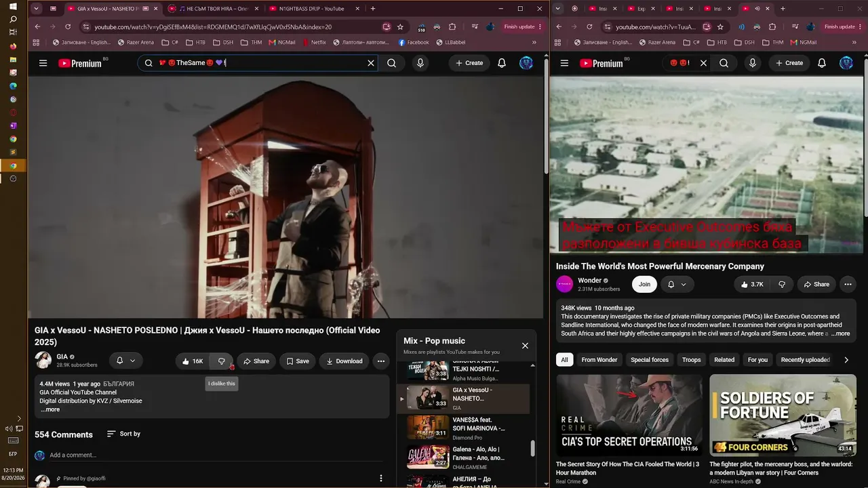Select the From Wonder filter chip
The image size is (868, 488).
click(599, 360)
